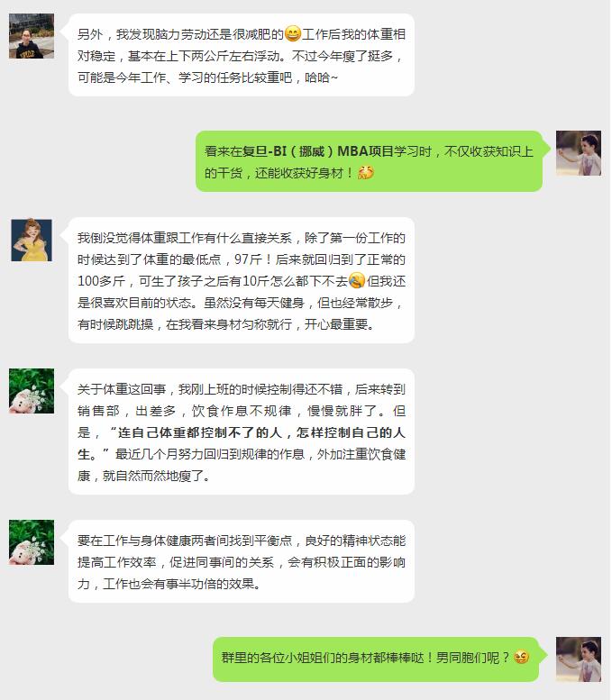Click the bubble starting 关于体重这回事

point(242,432)
